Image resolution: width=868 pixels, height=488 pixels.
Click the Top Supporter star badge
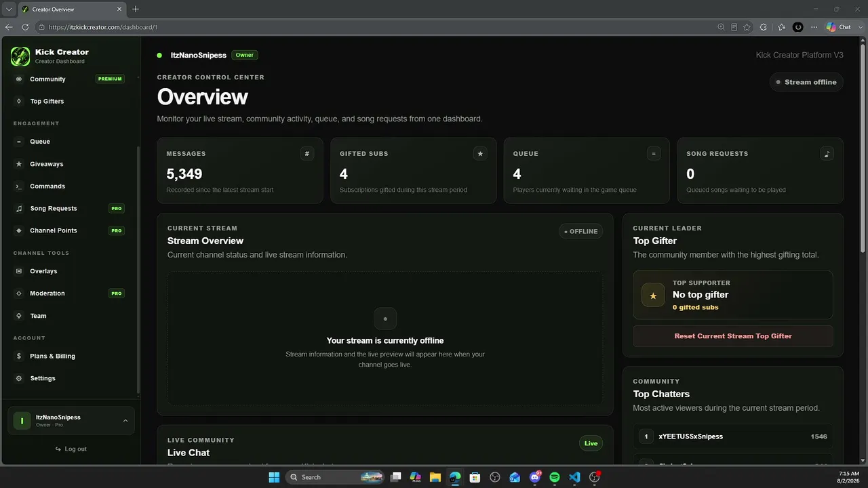pyautogui.click(x=653, y=296)
